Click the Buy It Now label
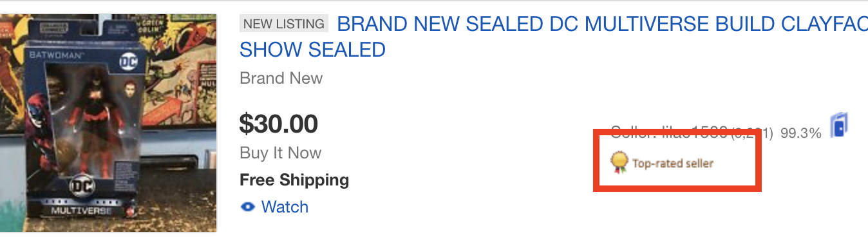 (280, 153)
